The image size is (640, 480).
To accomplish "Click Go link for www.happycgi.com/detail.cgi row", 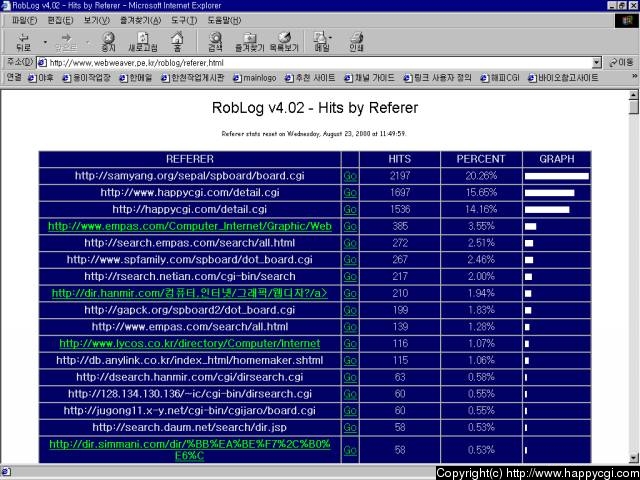I will pyautogui.click(x=350, y=193).
